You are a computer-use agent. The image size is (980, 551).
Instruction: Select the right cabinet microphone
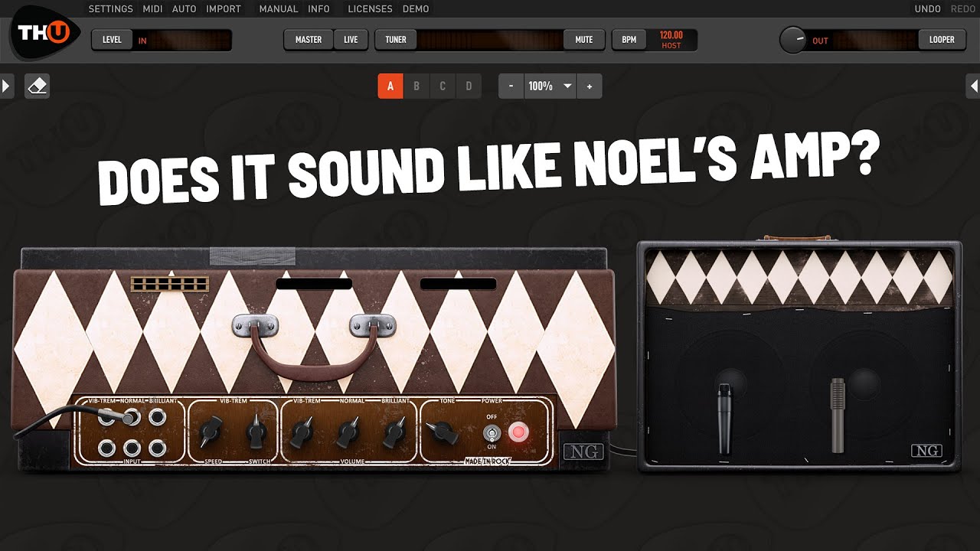(838, 415)
